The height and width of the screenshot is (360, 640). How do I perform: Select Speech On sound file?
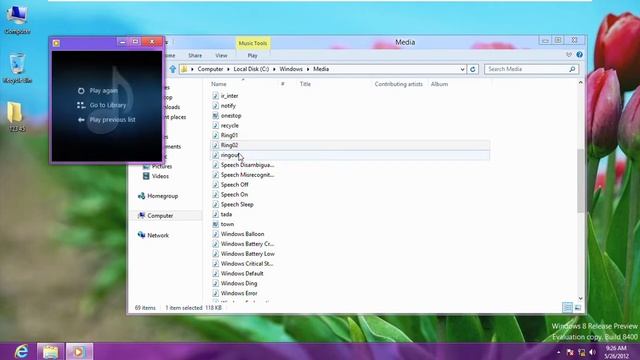coord(234,195)
